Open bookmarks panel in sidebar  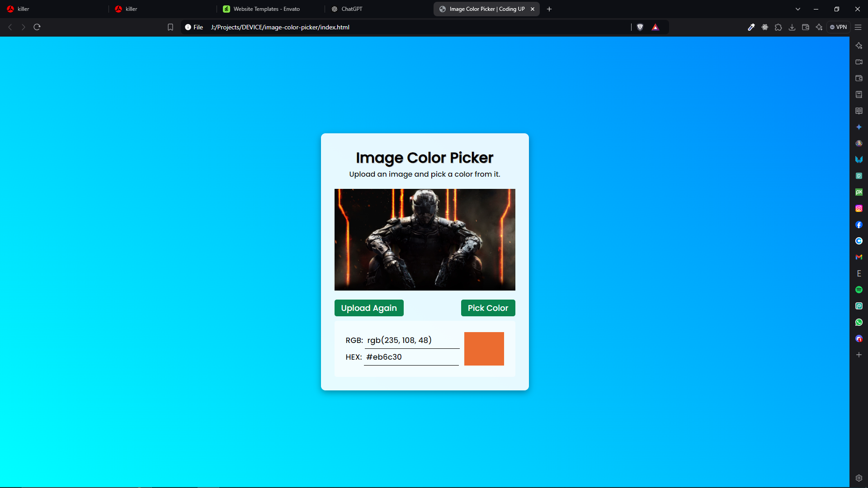tap(859, 94)
